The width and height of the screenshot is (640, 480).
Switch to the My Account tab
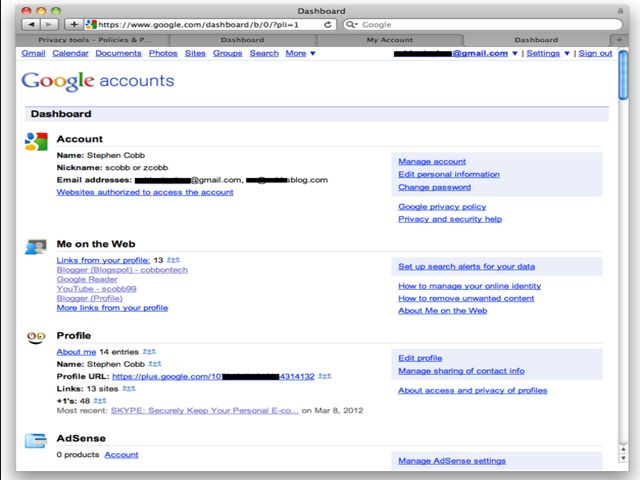pos(388,39)
